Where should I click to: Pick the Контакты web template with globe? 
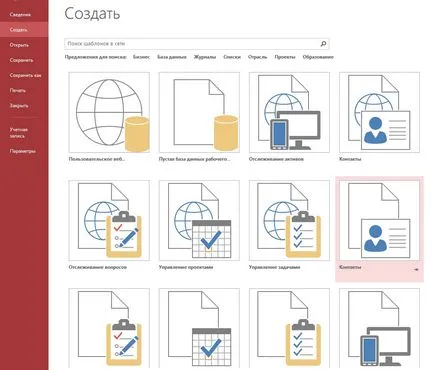[x=379, y=112]
